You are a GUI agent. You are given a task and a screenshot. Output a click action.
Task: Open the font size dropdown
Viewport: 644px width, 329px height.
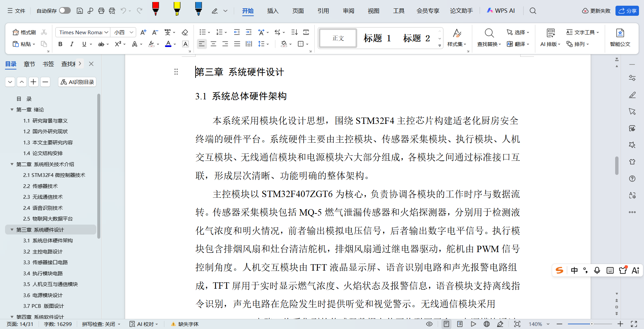pos(131,32)
